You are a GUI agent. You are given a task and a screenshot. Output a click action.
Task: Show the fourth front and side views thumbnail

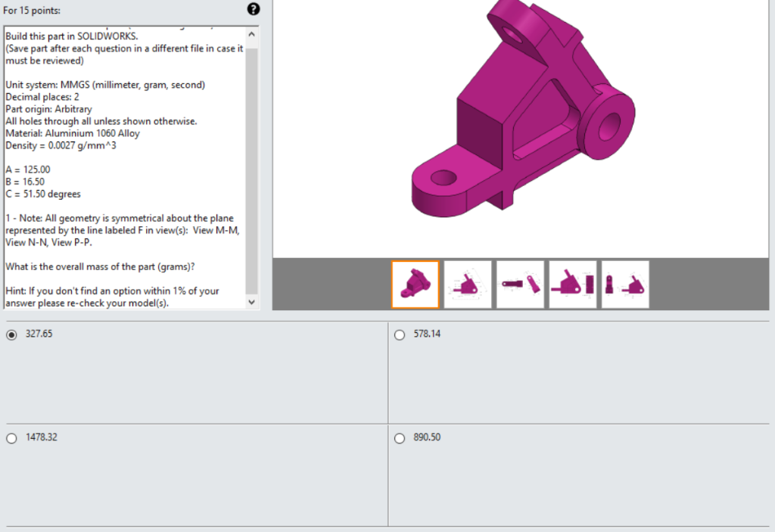coord(572,284)
